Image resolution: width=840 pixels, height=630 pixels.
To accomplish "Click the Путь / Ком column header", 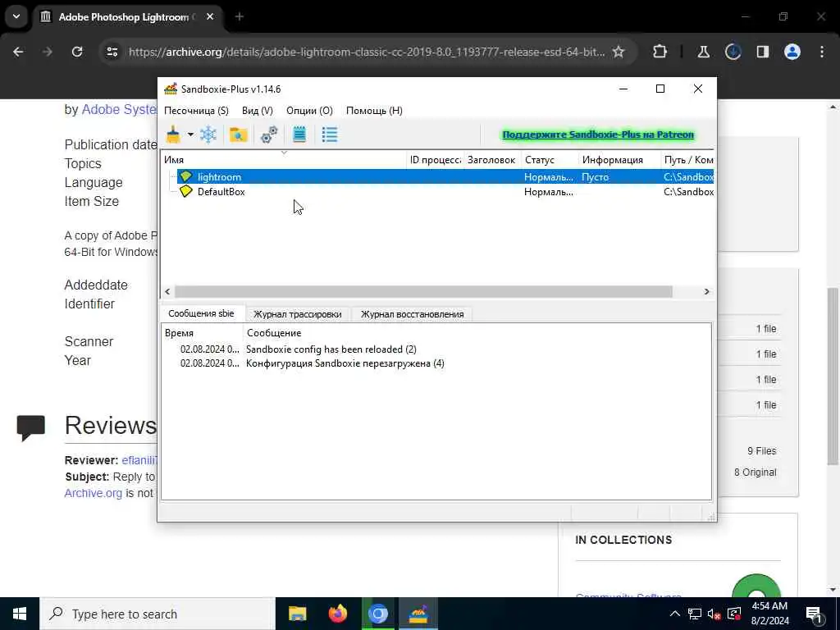I will click(687, 160).
